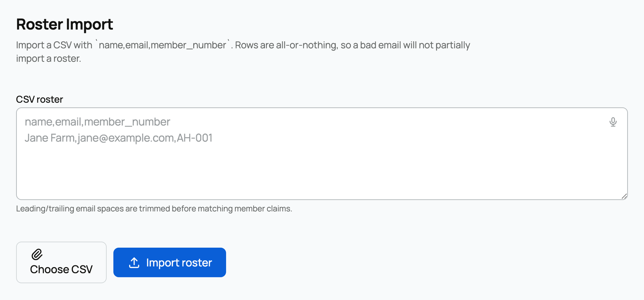Submit using the Import roster button
Screen dimensions: 644x300
coord(170,262)
